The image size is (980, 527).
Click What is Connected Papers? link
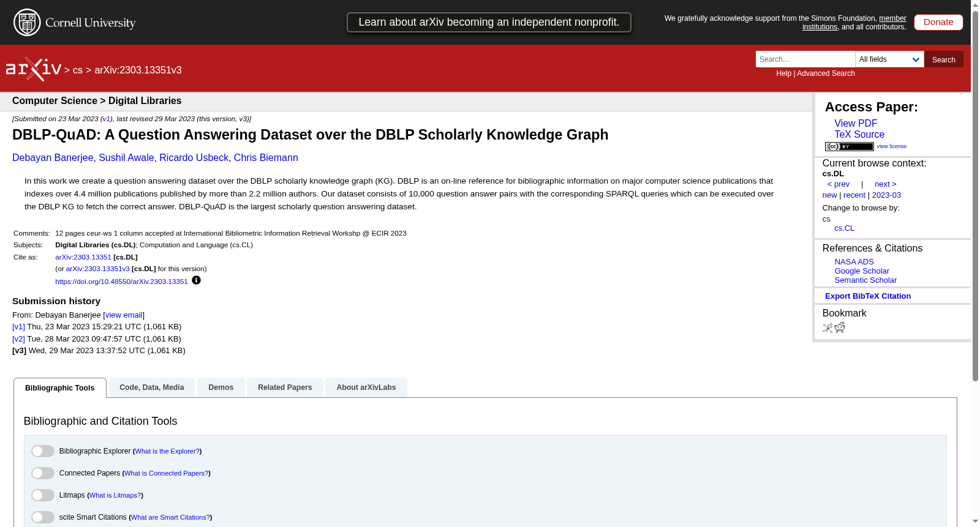[x=167, y=473]
